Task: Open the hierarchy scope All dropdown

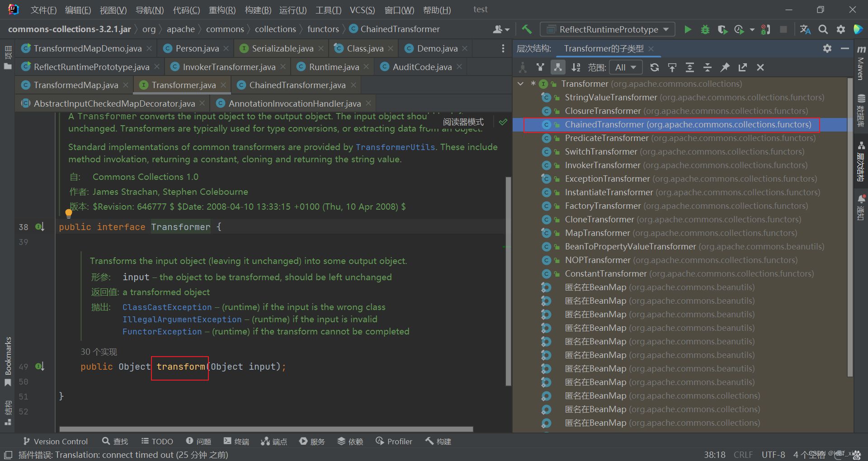Action: (626, 67)
